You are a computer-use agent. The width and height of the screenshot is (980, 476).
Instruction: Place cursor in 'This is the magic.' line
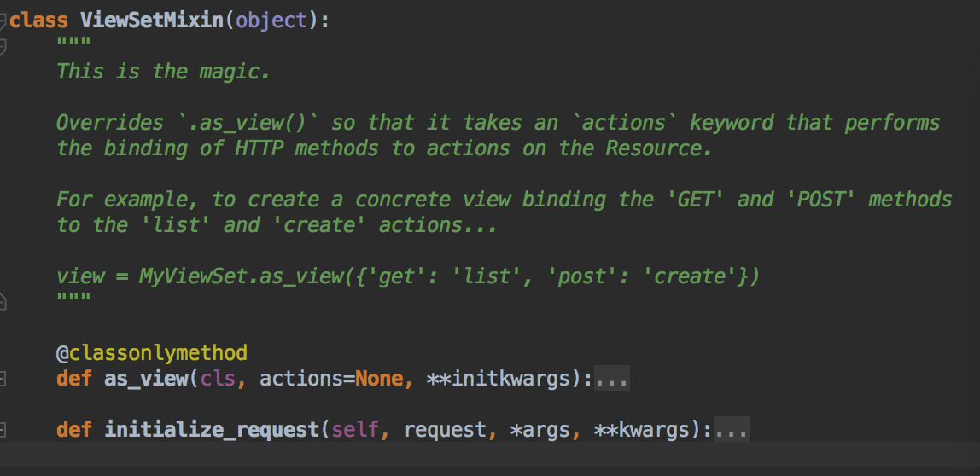(164, 72)
